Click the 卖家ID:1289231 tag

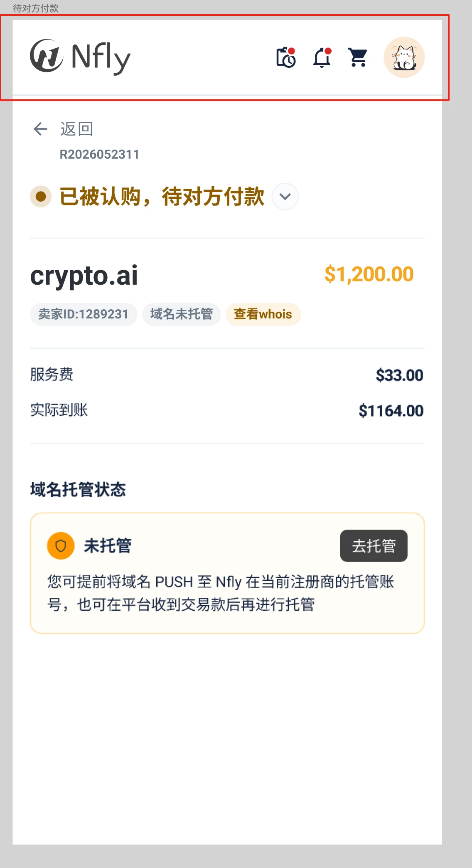84,314
